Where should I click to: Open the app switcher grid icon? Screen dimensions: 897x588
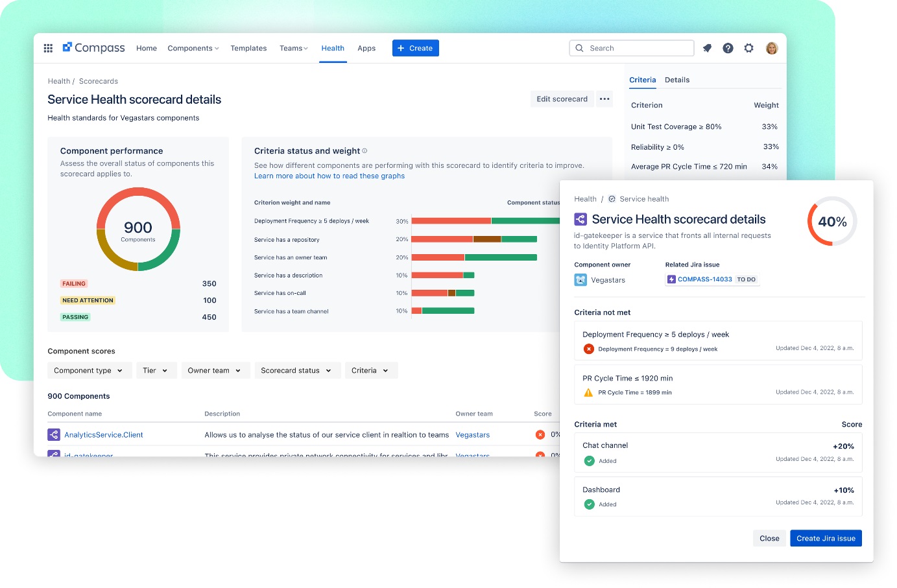coord(48,47)
